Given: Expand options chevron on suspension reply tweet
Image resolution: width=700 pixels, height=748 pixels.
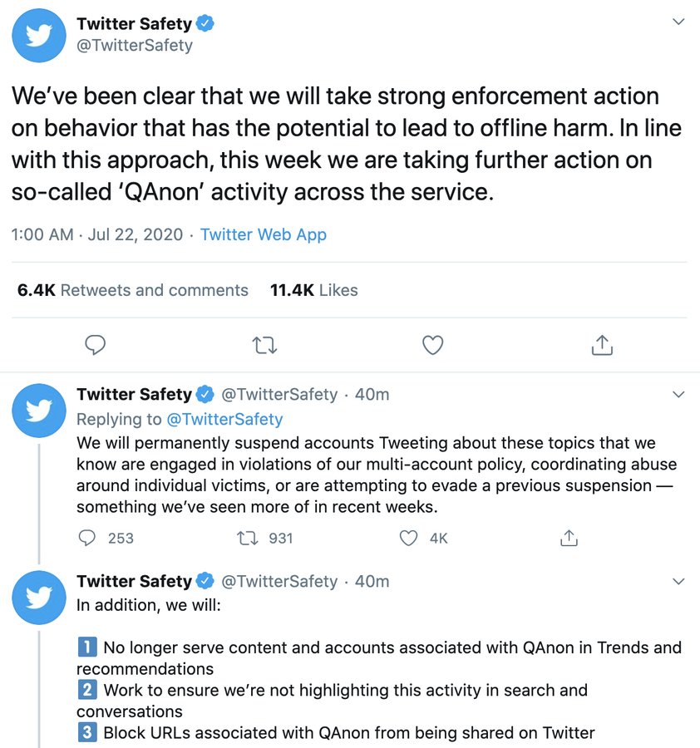Looking at the screenshot, I should click(678, 395).
